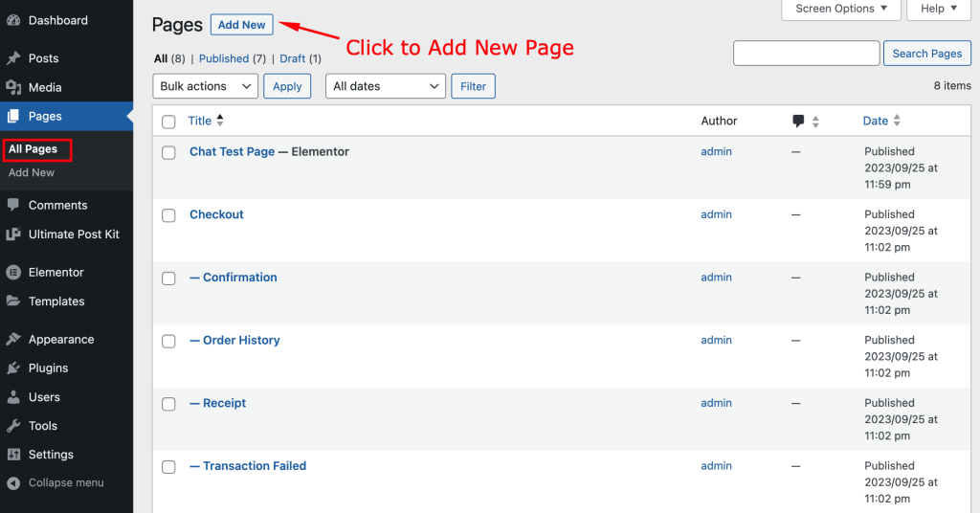Click the Media icon in sidebar
This screenshot has width=980, height=513.
point(13,87)
